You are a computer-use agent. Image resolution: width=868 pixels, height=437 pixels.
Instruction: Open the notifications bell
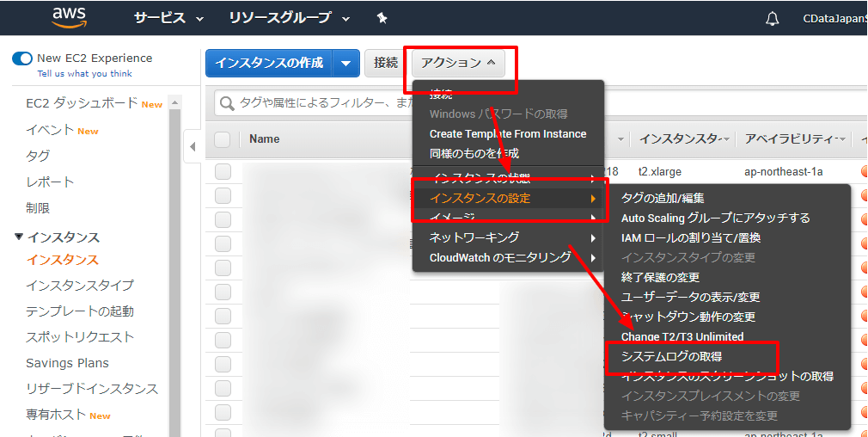pyautogui.click(x=772, y=18)
